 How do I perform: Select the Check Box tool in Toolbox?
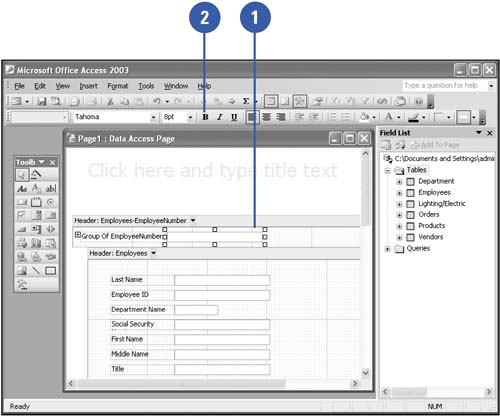22,216
